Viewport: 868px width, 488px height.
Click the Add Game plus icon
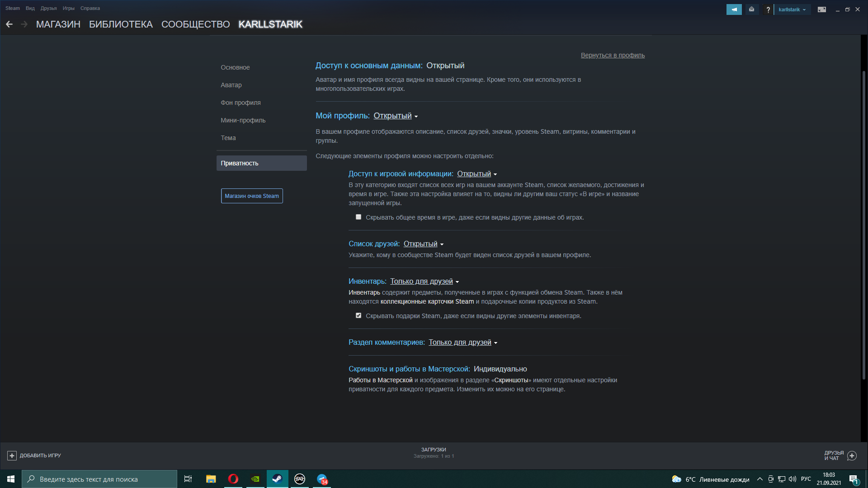(x=12, y=455)
